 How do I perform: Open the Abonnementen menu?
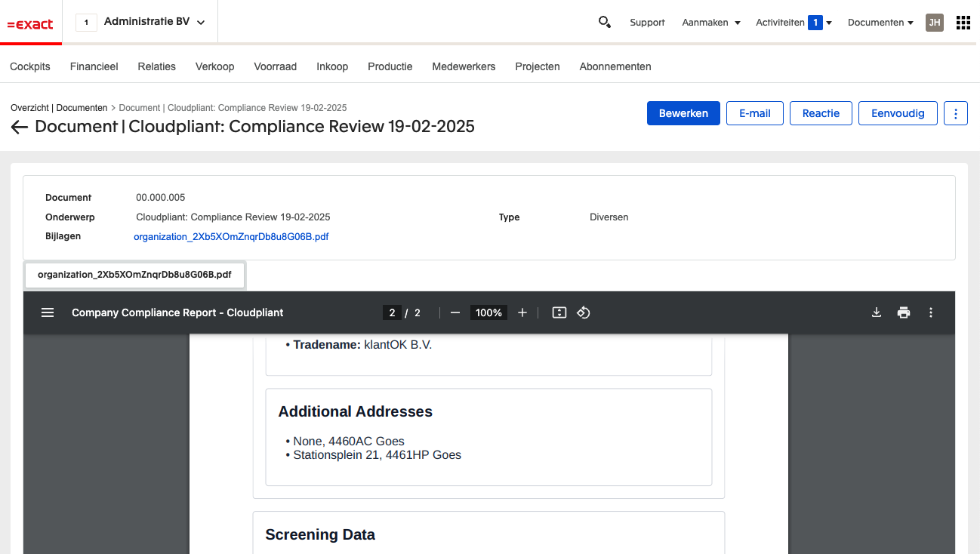pyautogui.click(x=615, y=66)
